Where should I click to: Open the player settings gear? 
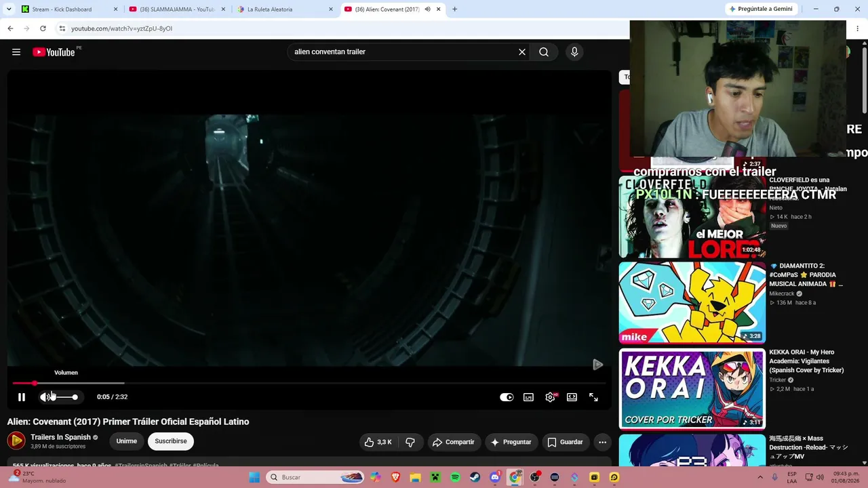pos(550,397)
